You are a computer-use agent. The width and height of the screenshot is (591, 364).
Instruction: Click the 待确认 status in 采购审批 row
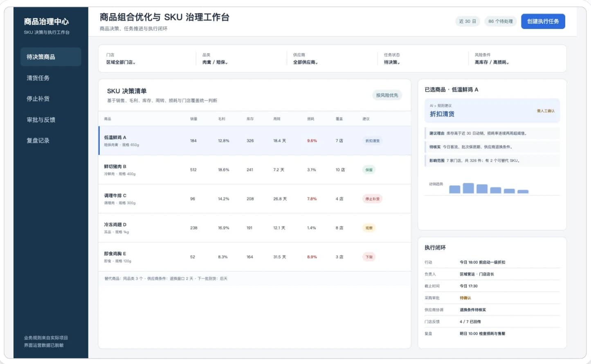click(x=465, y=298)
